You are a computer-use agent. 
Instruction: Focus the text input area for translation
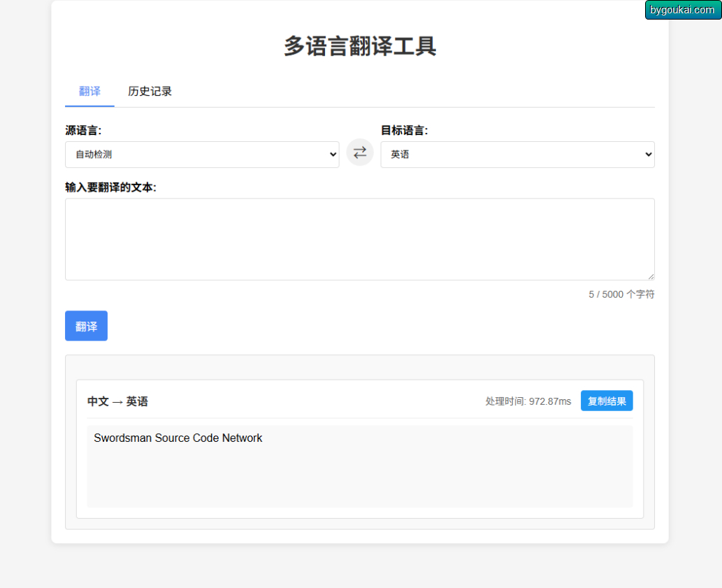click(359, 239)
